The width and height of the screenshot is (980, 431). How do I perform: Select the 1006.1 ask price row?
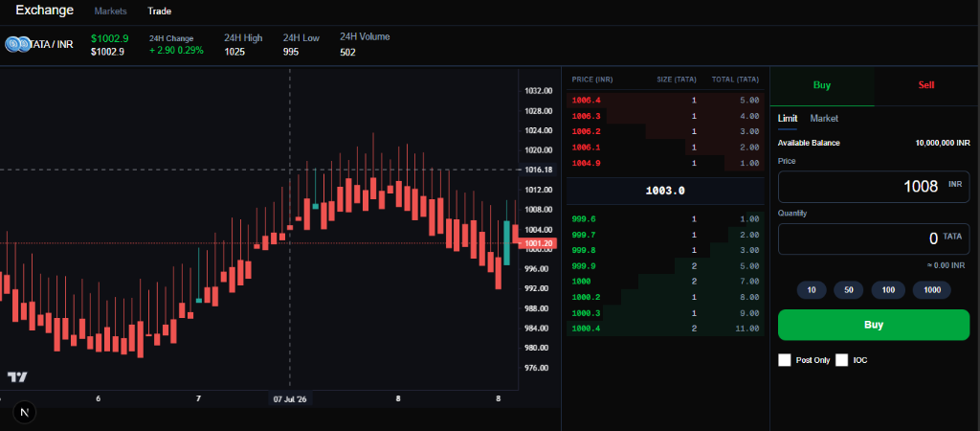pyautogui.click(x=665, y=147)
